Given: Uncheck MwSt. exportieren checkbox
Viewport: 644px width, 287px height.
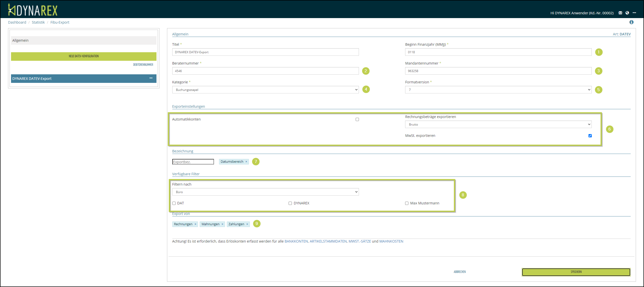Looking at the screenshot, I should click(590, 136).
